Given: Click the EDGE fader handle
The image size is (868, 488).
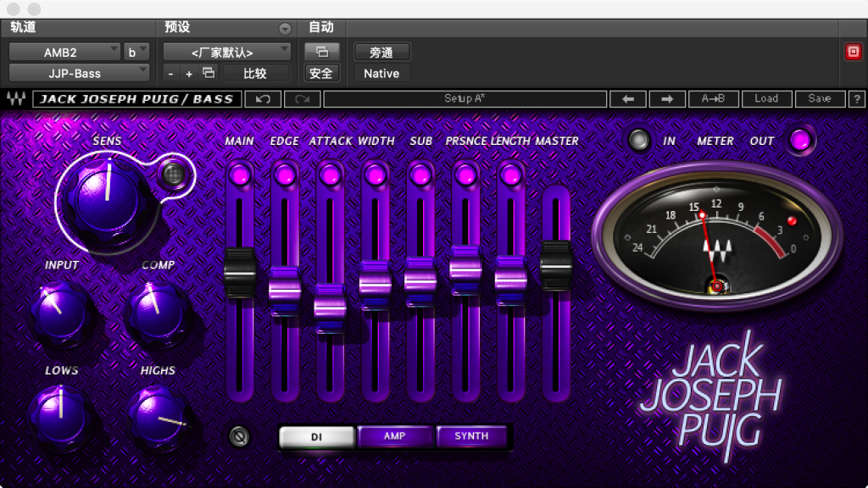Looking at the screenshot, I should pyautogui.click(x=285, y=290).
